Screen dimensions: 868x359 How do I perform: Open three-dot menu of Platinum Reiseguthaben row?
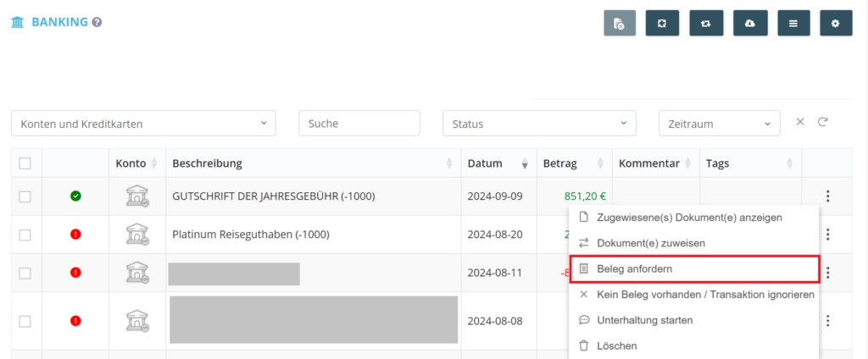coord(827,235)
